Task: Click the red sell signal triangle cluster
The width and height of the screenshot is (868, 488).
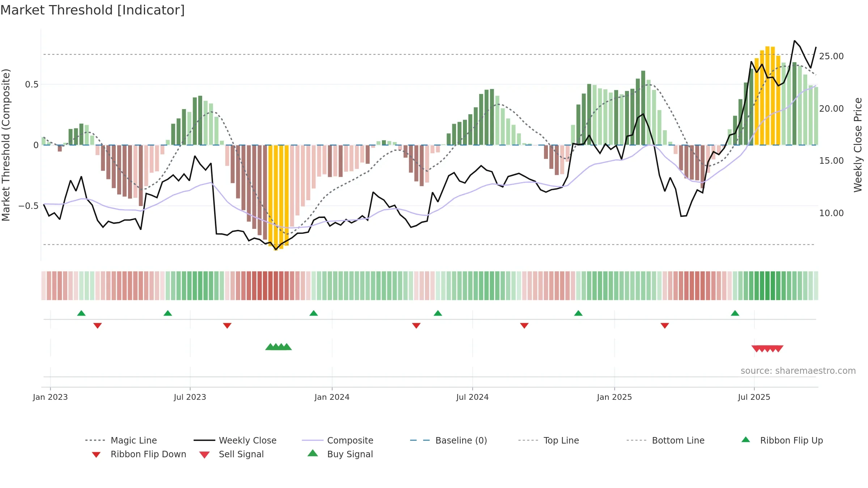Action: 767,349
